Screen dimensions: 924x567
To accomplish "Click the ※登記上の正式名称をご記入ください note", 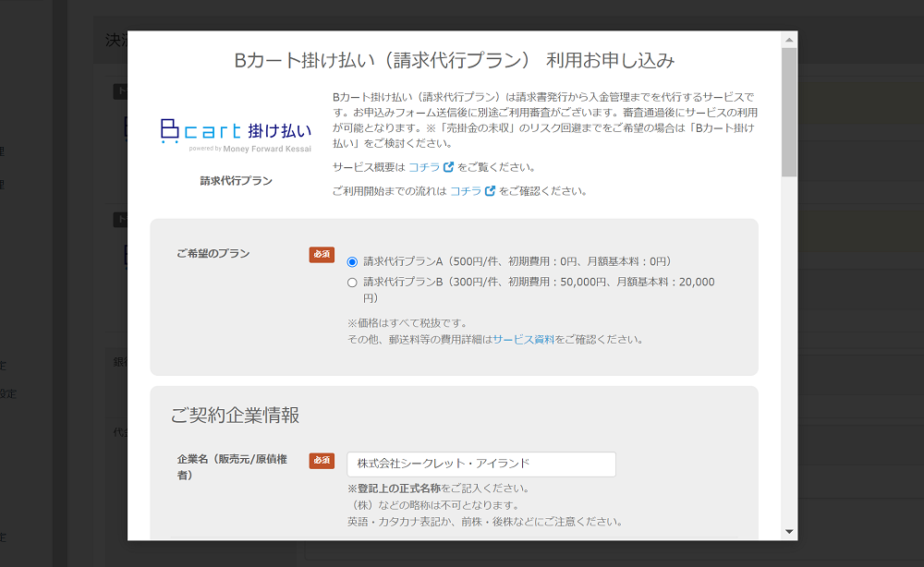I will coord(439,489).
